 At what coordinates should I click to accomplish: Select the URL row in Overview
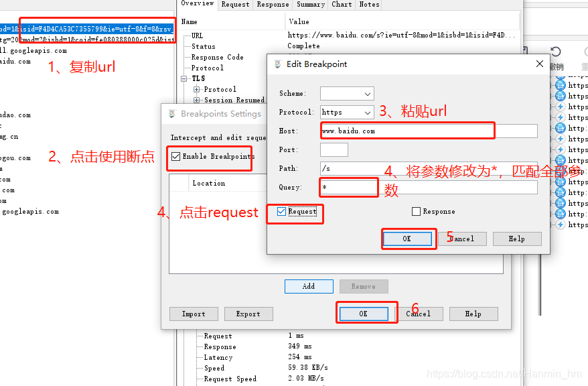point(198,36)
